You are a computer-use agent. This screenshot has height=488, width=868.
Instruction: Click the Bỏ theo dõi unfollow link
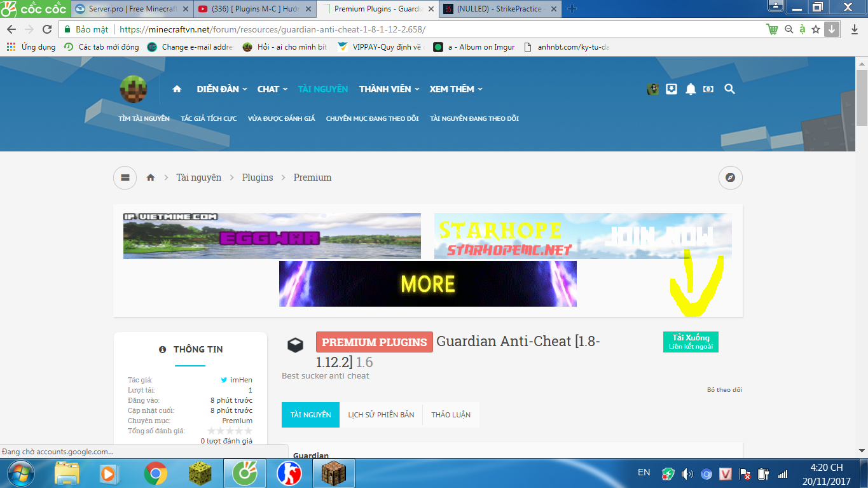click(x=724, y=389)
